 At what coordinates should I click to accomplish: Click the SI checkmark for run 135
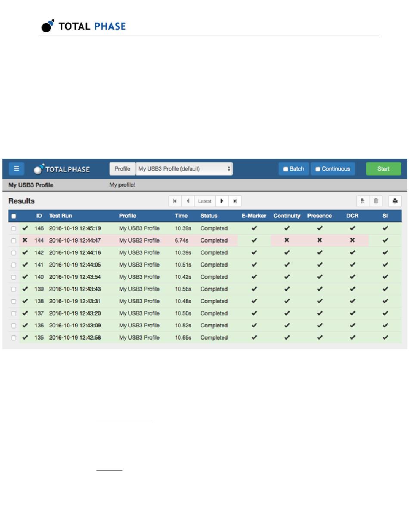385,338
